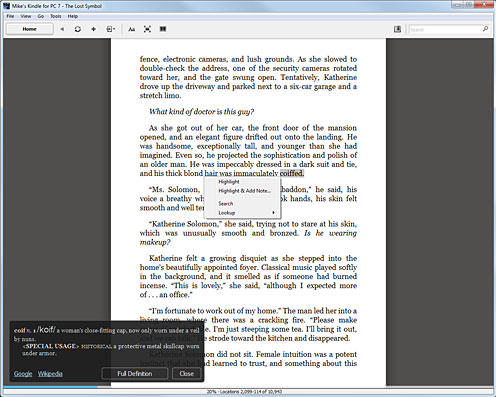Viewport: 496px width, 397px height.
Task: Open the Go menu
Action: 41,16
